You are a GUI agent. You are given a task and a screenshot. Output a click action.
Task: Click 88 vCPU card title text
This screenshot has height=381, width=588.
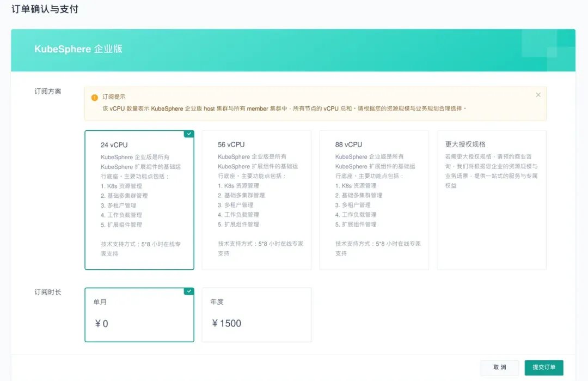pyautogui.click(x=348, y=144)
